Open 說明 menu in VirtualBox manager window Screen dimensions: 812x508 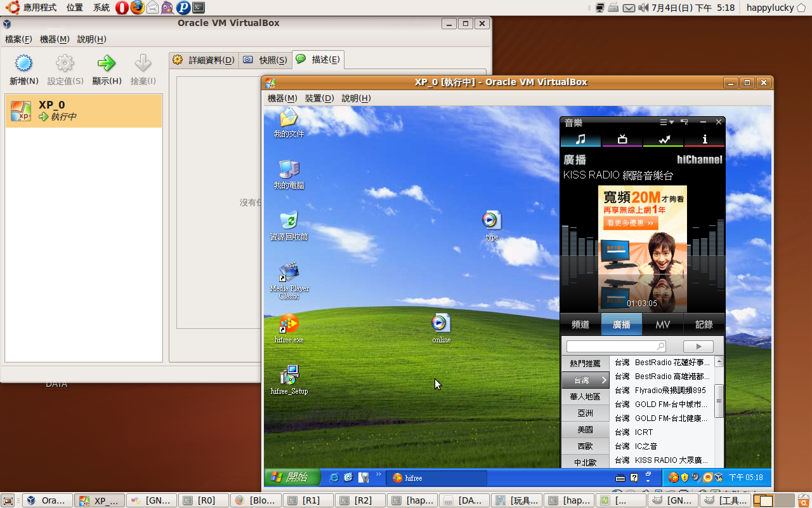pyautogui.click(x=91, y=39)
